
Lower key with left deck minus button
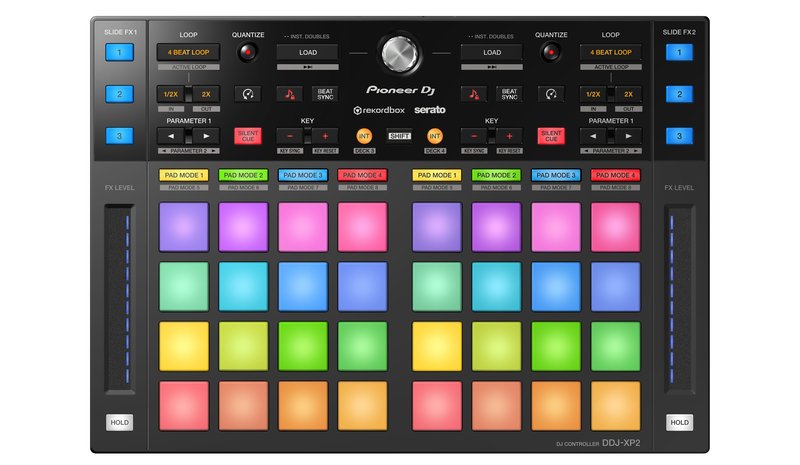pyautogui.click(x=290, y=136)
